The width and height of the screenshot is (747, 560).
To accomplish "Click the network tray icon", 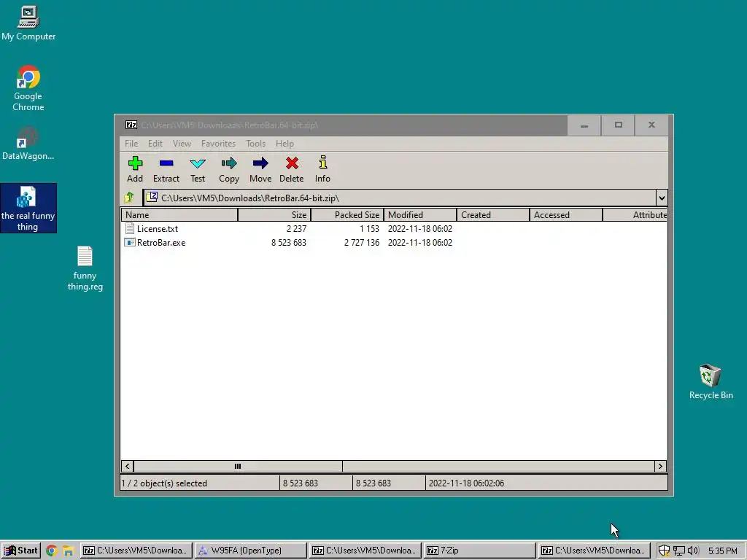I will pyautogui.click(x=679, y=551).
